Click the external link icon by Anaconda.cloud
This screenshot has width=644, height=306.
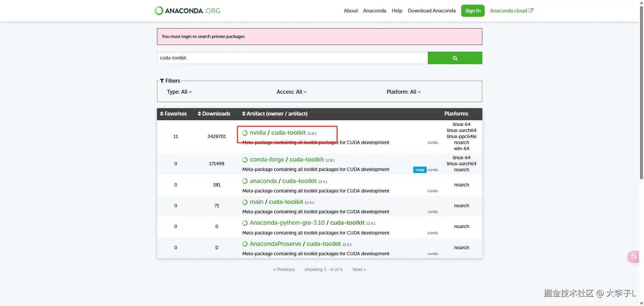[x=531, y=10]
